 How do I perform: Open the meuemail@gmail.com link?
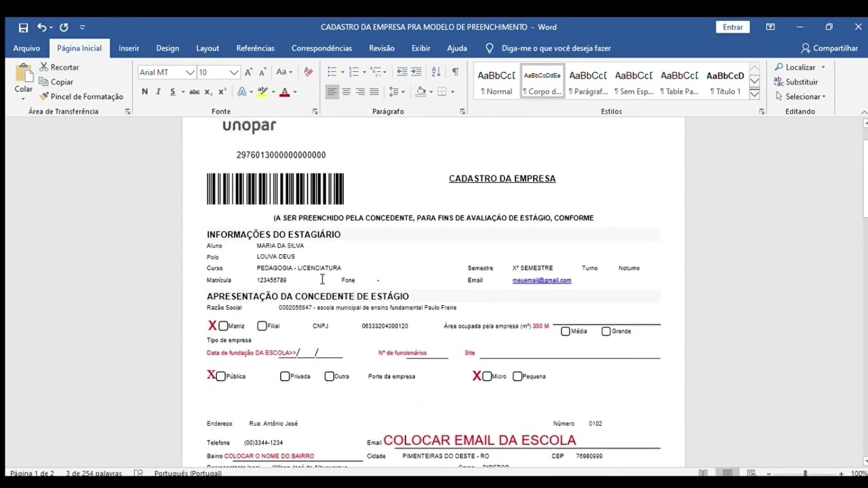point(542,280)
